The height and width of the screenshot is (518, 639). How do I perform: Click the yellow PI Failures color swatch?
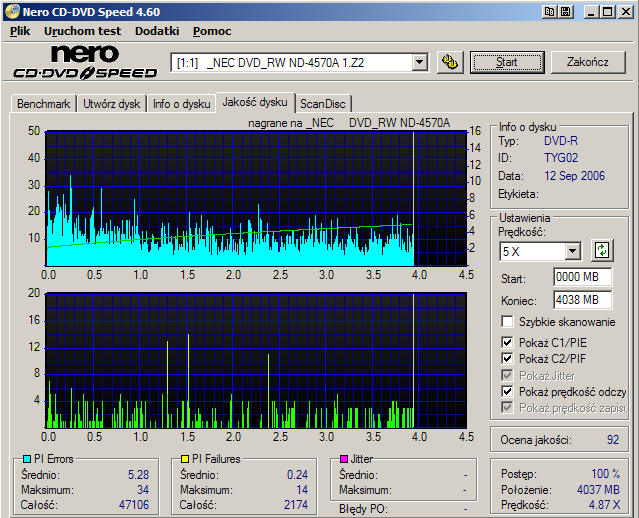pyautogui.click(x=185, y=459)
